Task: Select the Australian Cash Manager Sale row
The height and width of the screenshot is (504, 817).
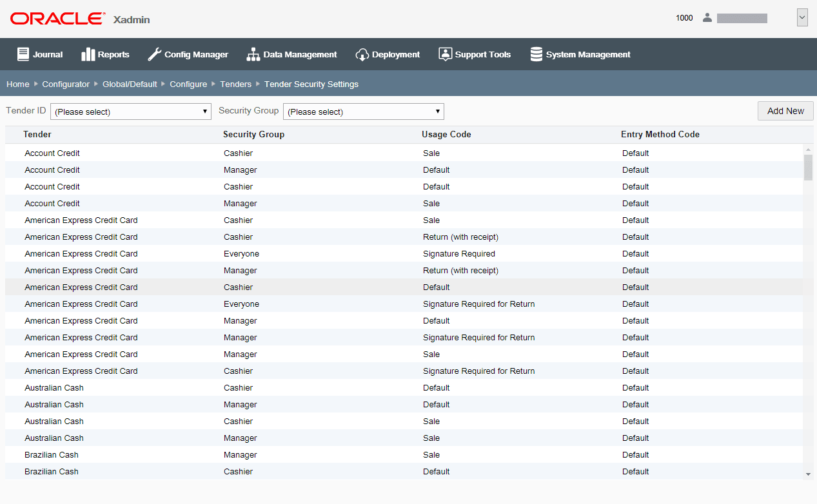Action: tap(258, 438)
